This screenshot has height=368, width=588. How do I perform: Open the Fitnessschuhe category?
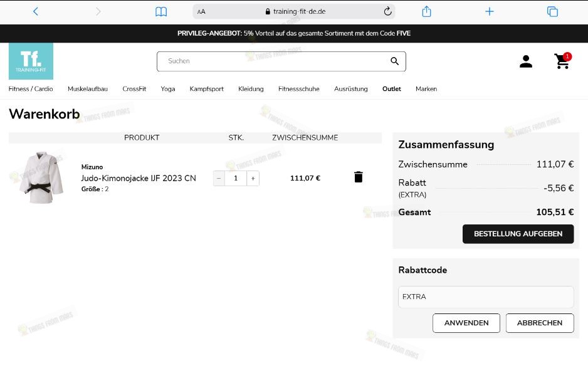coord(298,89)
